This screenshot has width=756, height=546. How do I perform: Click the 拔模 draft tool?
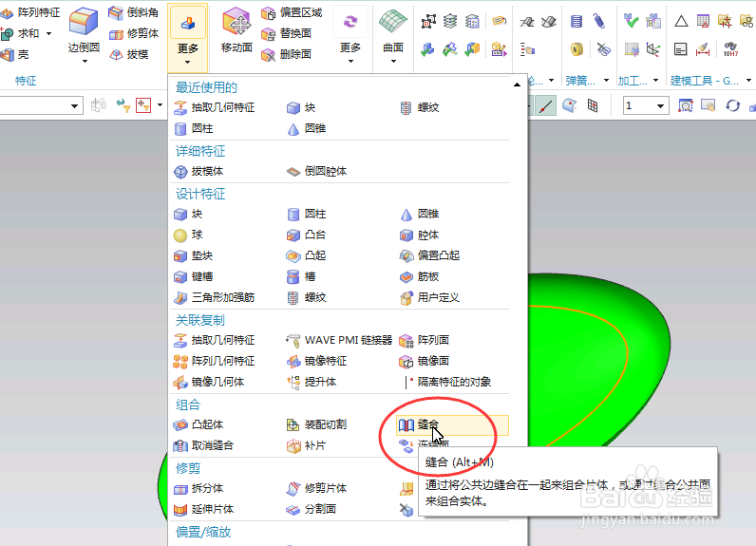tap(129, 54)
